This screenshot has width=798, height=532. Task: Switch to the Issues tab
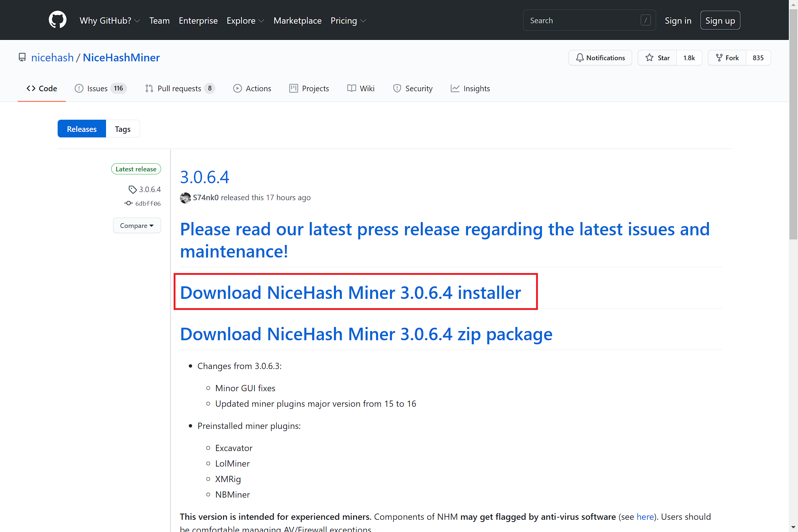(x=101, y=88)
